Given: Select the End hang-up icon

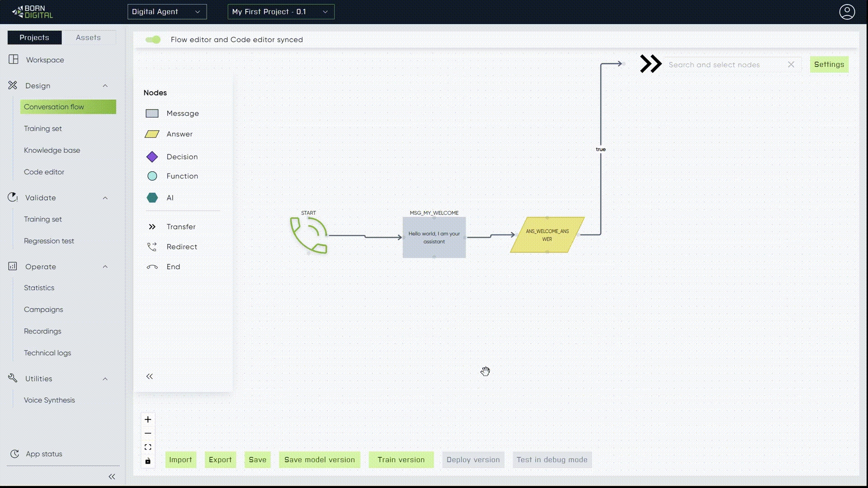Looking at the screenshot, I should (152, 267).
